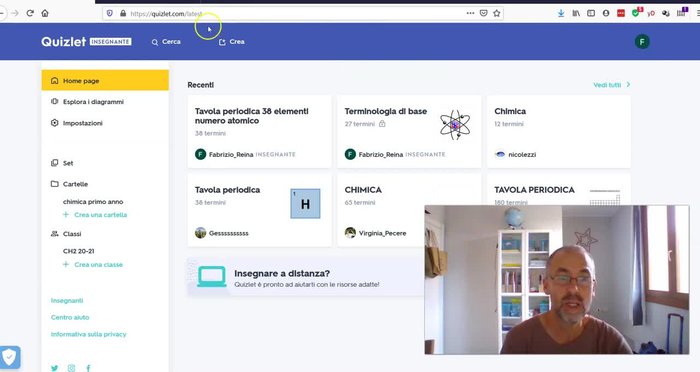Screen dimensions: 700x372
Task: Click the Insegnare a distanza banner
Action: pyautogui.click(x=306, y=277)
